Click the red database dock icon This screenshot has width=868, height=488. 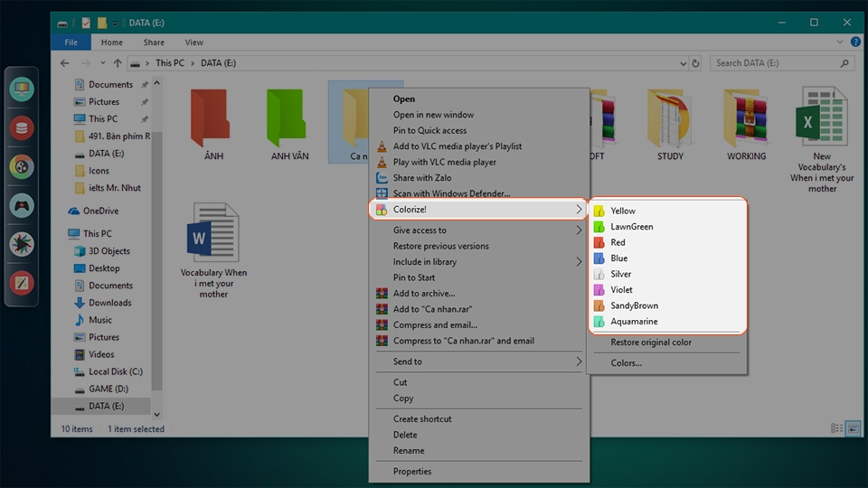click(22, 128)
